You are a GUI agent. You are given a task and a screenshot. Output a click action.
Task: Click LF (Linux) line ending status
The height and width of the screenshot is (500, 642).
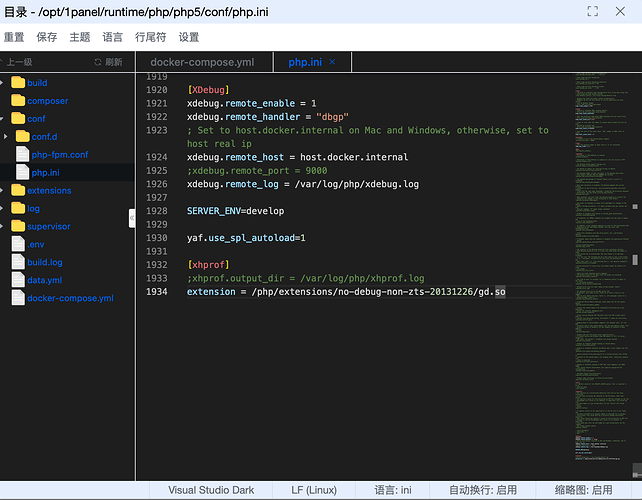314,490
